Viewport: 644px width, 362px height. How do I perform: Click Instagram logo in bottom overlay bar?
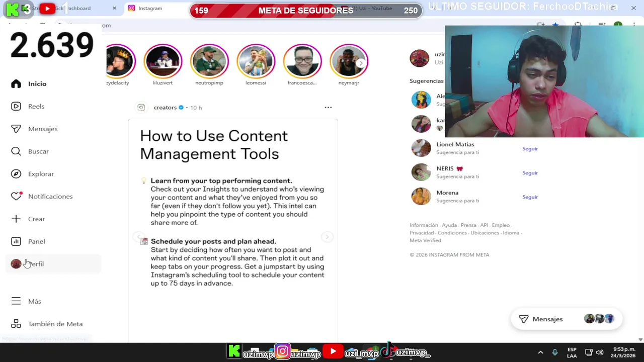click(x=283, y=351)
